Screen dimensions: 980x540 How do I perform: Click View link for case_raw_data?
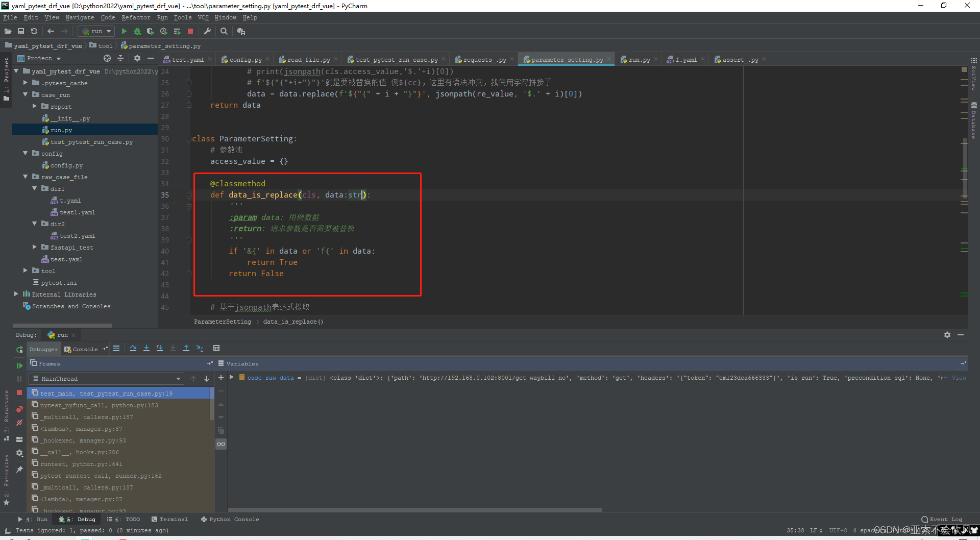click(x=959, y=378)
